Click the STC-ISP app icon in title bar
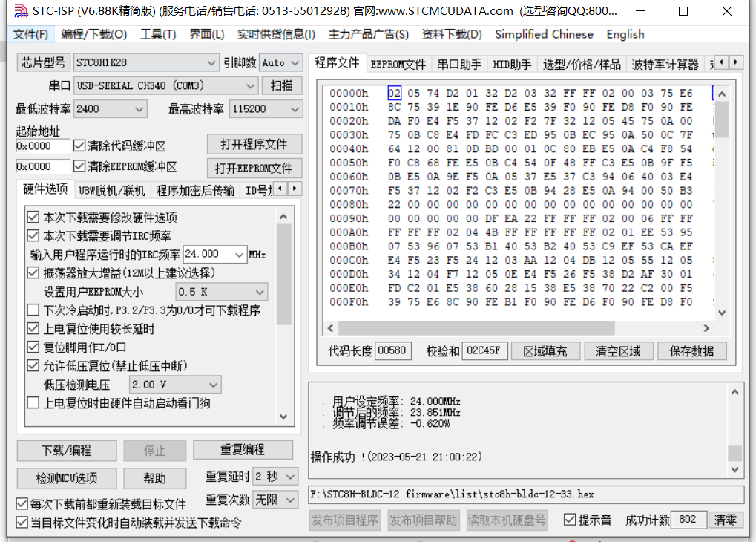Viewport: 756px width, 542px height. tap(21, 10)
